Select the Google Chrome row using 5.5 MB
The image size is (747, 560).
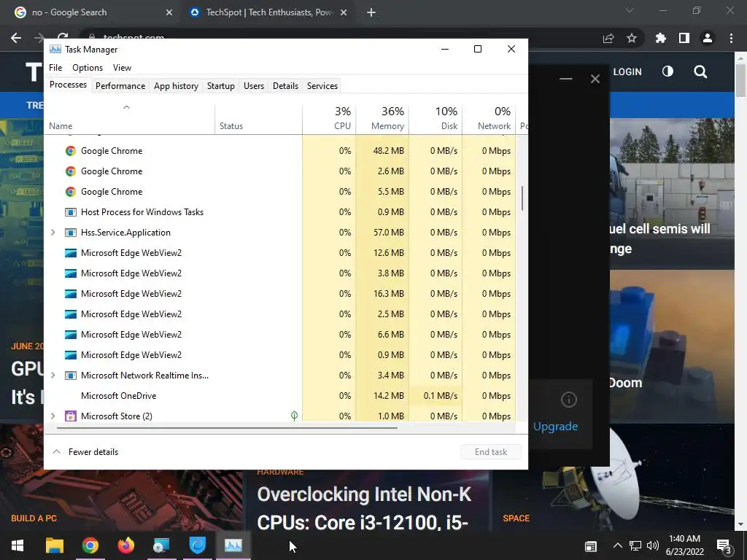pyautogui.click(x=280, y=192)
